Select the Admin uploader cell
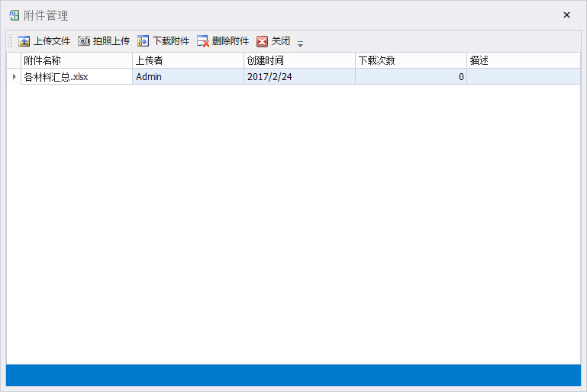 tap(188, 76)
